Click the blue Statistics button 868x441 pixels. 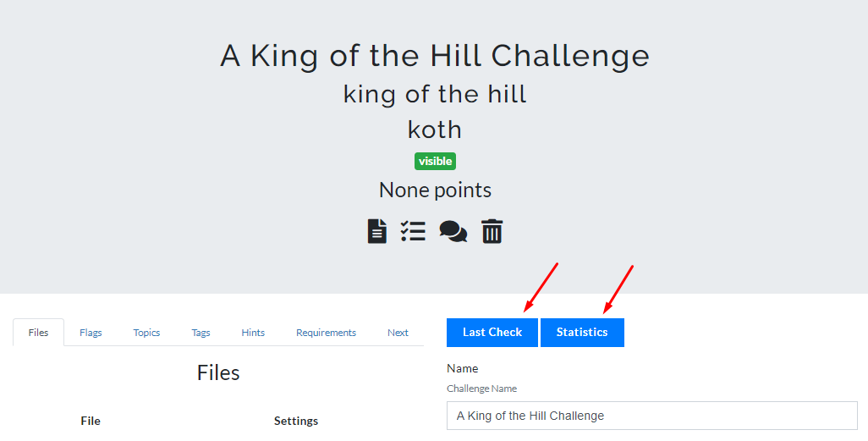pos(582,333)
